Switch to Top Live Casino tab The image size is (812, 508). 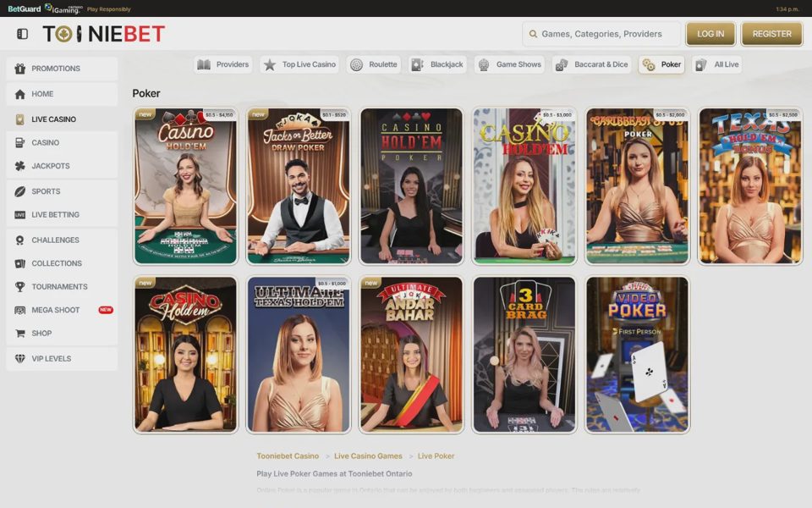coord(299,64)
